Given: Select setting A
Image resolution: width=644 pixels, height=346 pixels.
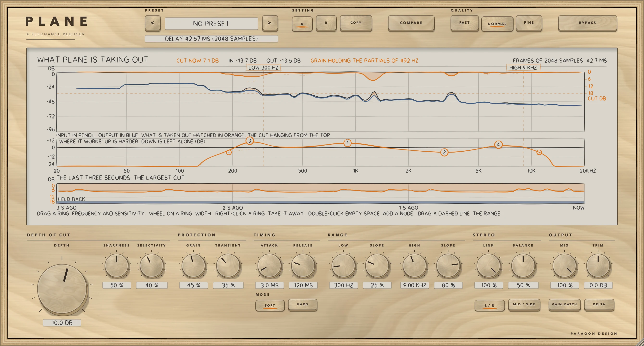Looking at the screenshot, I should point(302,24).
